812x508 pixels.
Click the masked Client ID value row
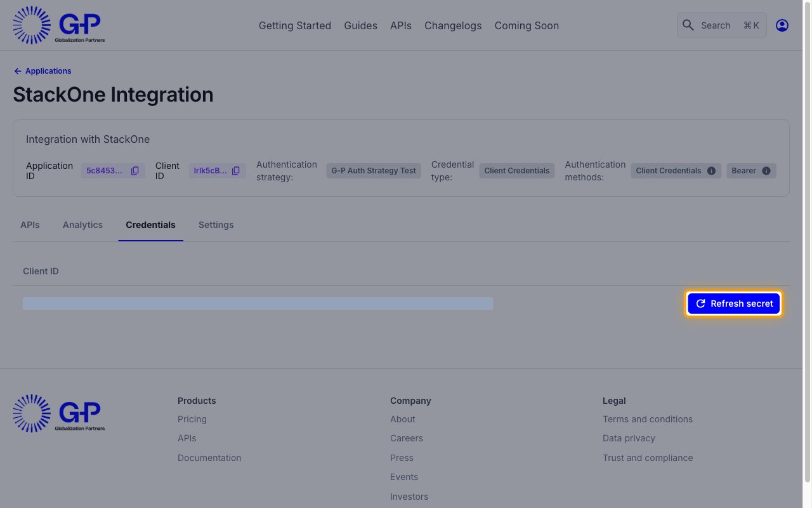point(258,304)
